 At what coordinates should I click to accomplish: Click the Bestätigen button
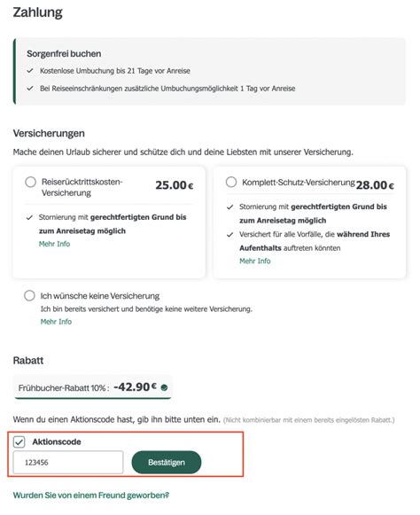point(167,463)
